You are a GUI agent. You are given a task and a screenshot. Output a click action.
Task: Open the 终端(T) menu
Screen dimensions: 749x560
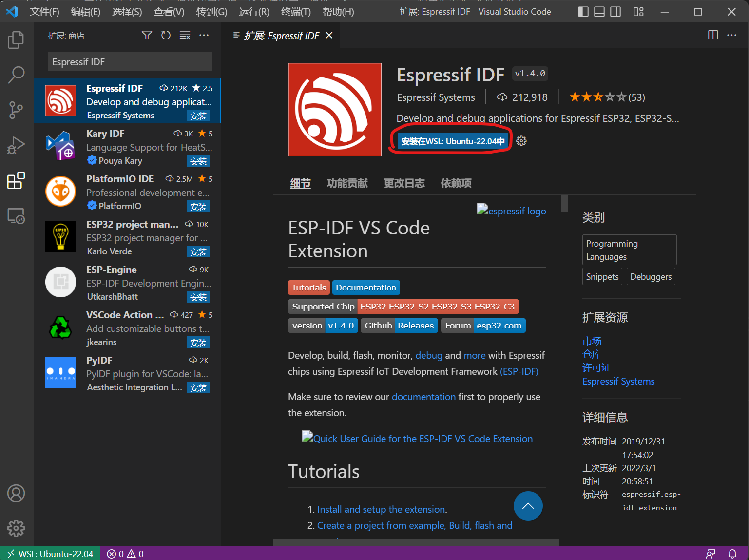[296, 12]
